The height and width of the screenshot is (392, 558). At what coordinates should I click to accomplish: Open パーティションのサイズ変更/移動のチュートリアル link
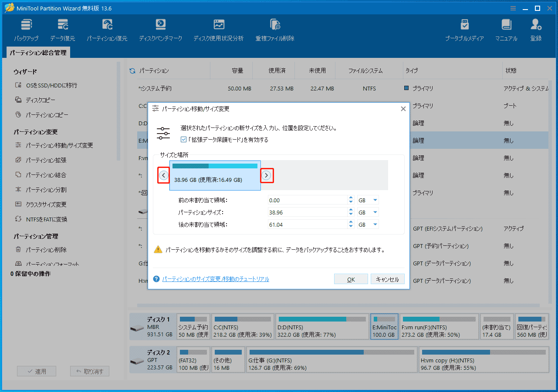click(x=216, y=279)
